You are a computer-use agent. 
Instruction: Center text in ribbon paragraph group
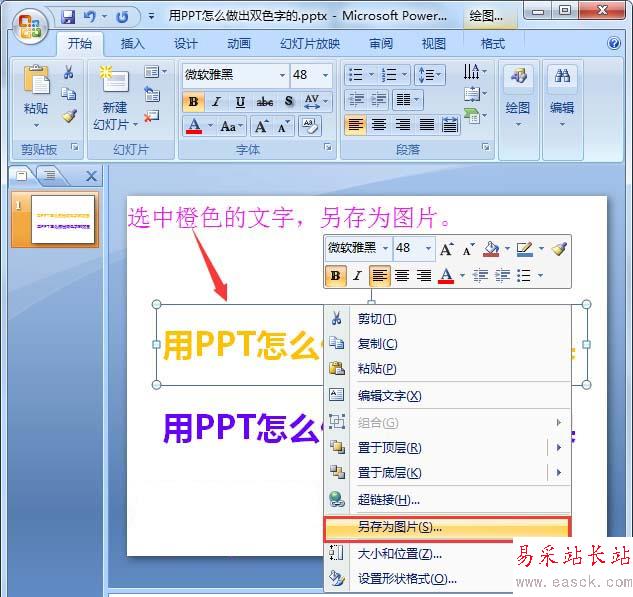[379, 124]
